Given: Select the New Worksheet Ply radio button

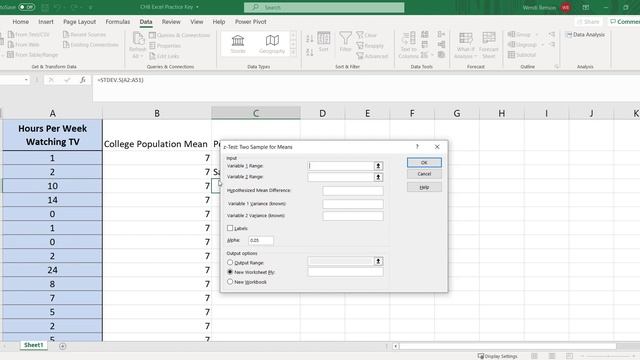Looking at the screenshot, I should [230, 272].
